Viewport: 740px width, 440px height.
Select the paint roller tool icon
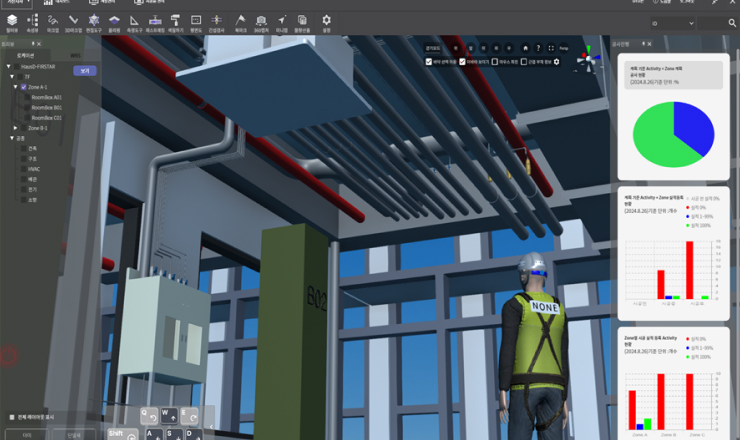click(176, 20)
